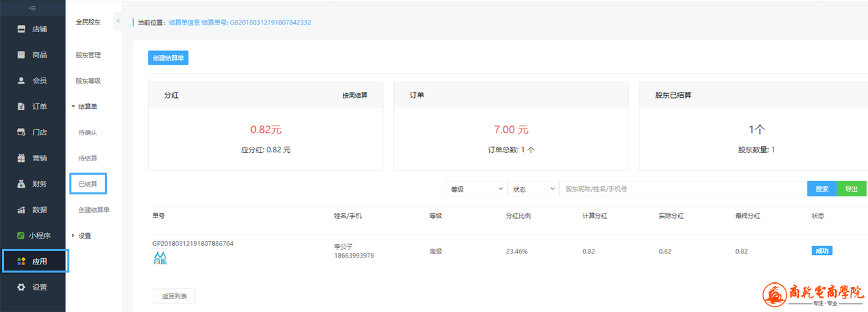
Task: Click the 会员 member person icon
Action: [21, 81]
